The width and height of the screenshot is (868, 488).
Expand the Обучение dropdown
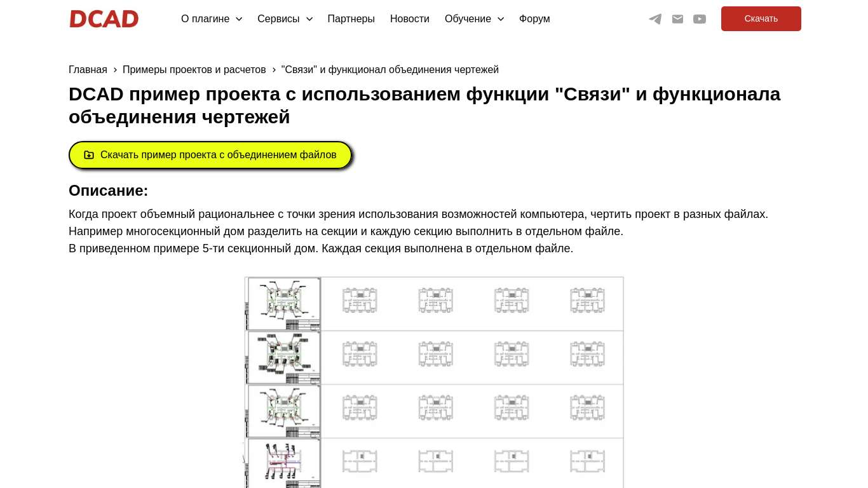click(x=475, y=19)
